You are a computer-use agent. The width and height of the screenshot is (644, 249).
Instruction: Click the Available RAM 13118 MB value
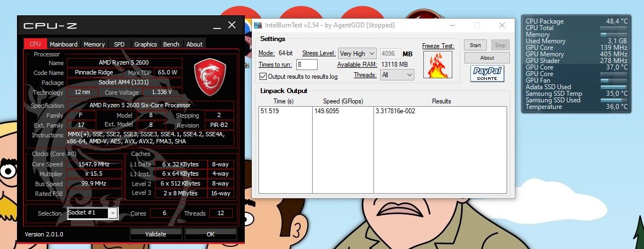(394, 65)
